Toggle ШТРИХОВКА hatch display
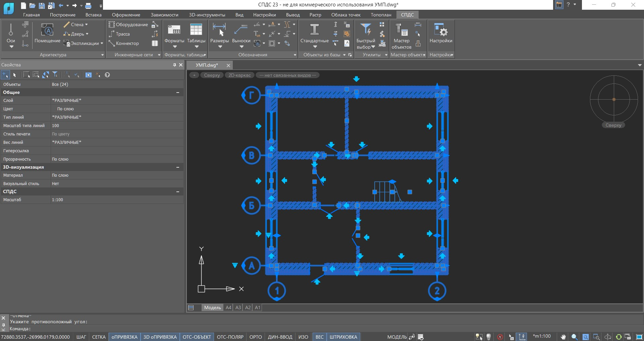644x341 pixels. point(343,337)
